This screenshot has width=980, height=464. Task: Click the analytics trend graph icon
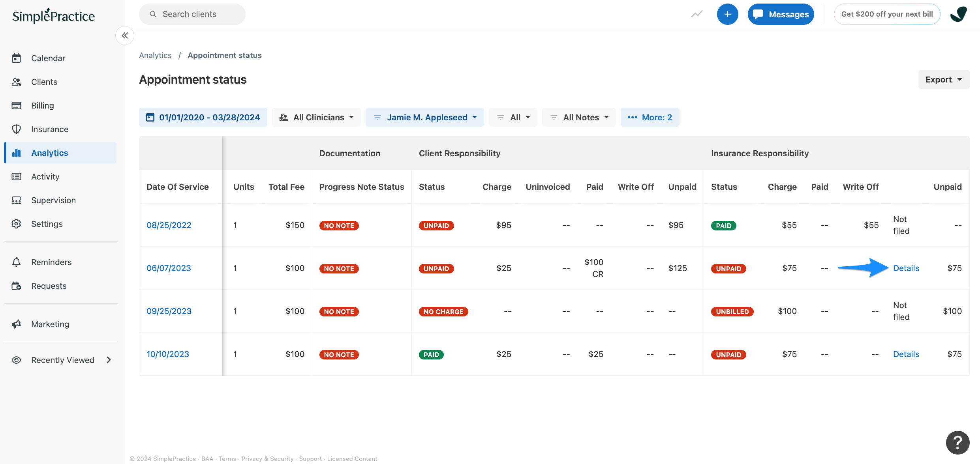[697, 14]
